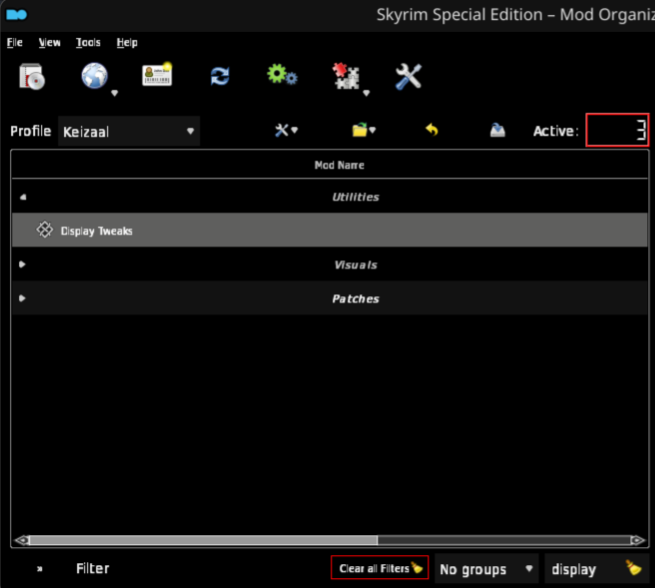This screenshot has width=655, height=588.
Task: Open the Profiles ID card icon
Action: (x=157, y=75)
